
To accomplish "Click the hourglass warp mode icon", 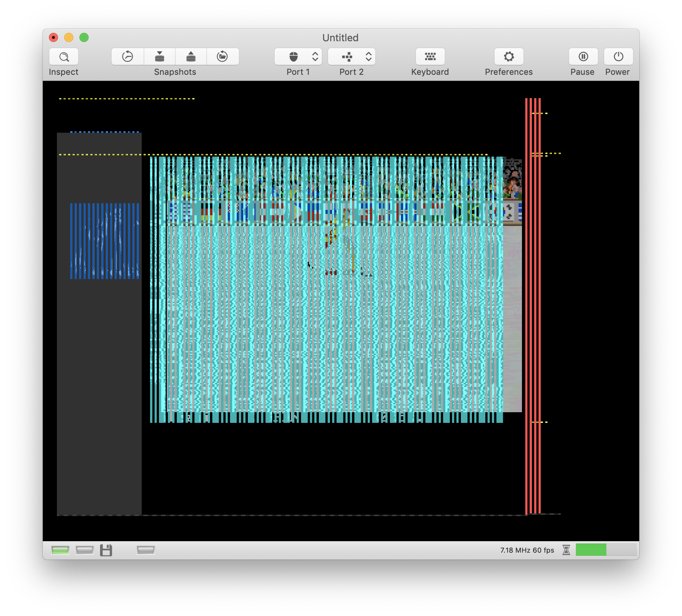I will point(566,550).
